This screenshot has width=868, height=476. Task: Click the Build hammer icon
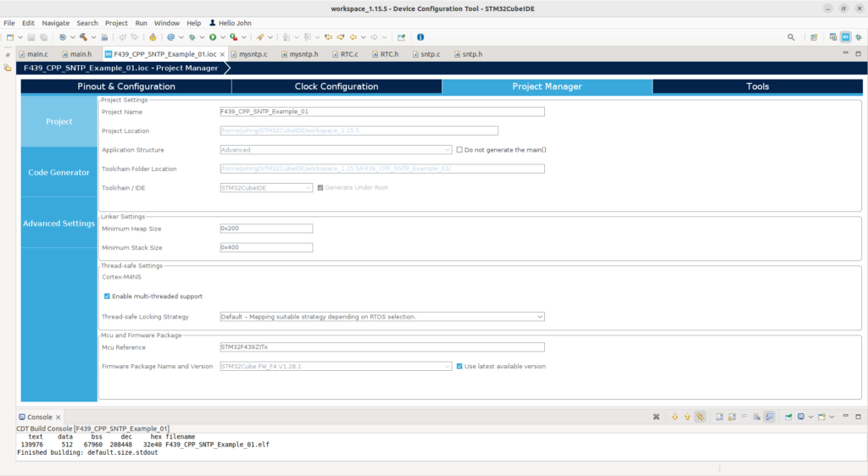pyautogui.click(x=83, y=37)
